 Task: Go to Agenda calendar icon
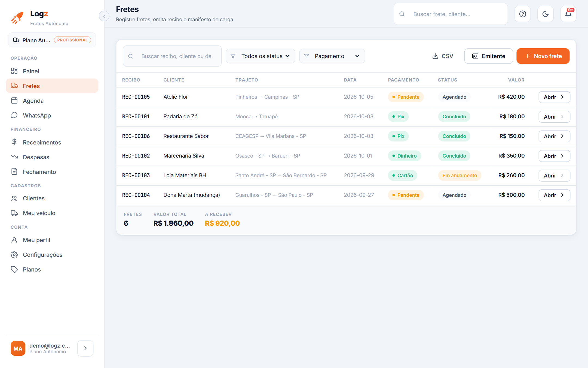tap(14, 100)
